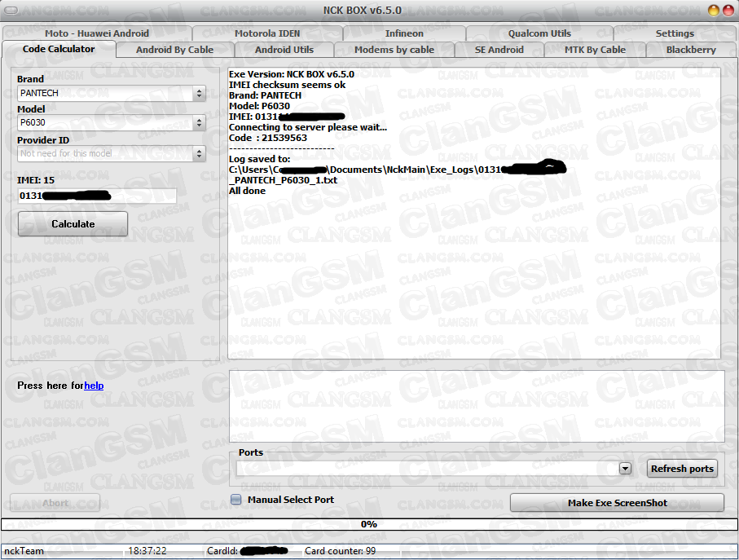Click the Calculate button
The image size is (739, 560).
(73, 224)
